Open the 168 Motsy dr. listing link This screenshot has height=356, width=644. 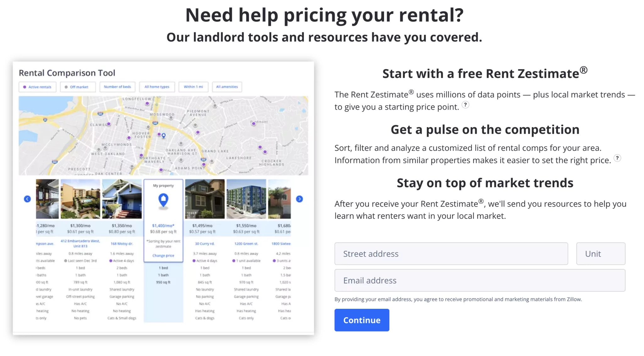coord(122,244)
